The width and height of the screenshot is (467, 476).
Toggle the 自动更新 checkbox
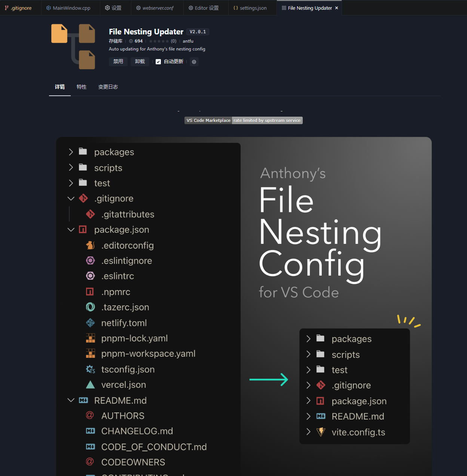[158, 62]
